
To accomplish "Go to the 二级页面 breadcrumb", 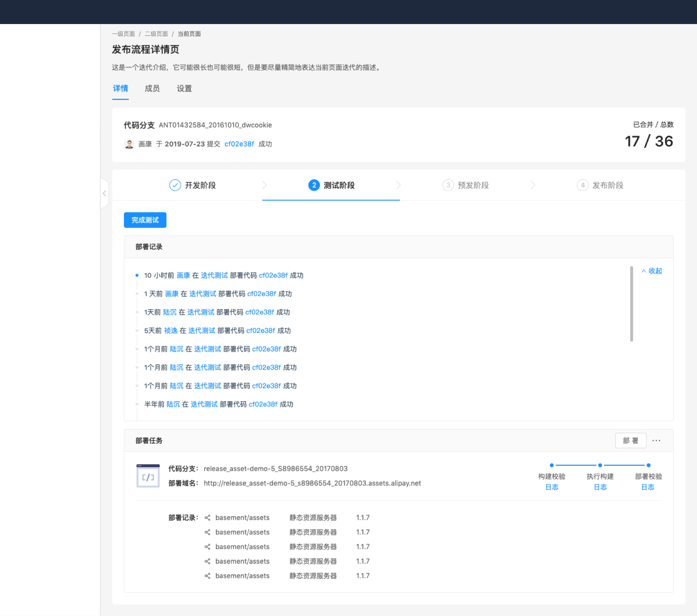I will 157,34.
